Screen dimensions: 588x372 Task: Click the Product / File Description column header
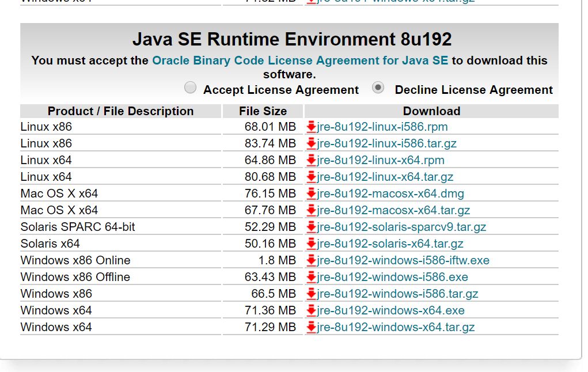pos(120,111)
